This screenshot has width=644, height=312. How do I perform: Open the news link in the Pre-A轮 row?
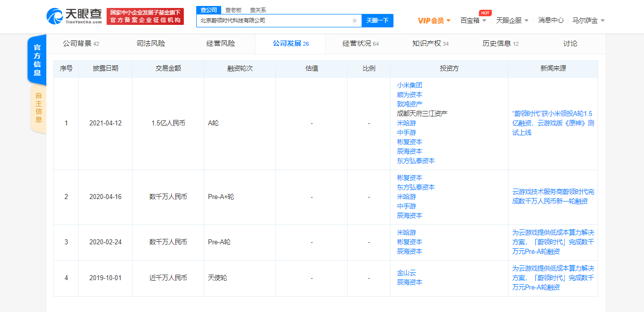[x=553, y=242]
